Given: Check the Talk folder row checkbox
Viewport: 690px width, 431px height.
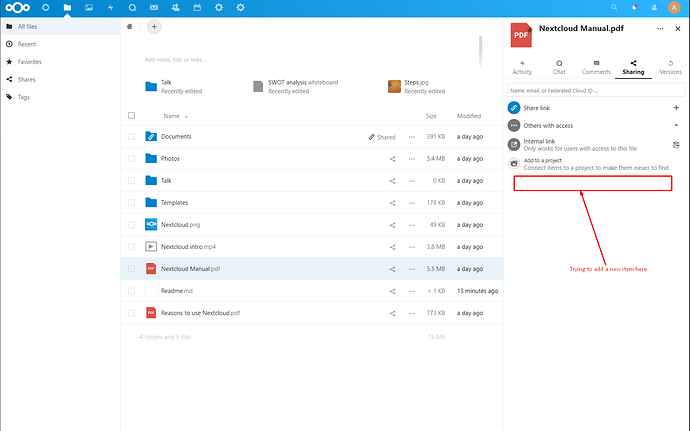Looking at the screenshot, I should pos(131,181).
